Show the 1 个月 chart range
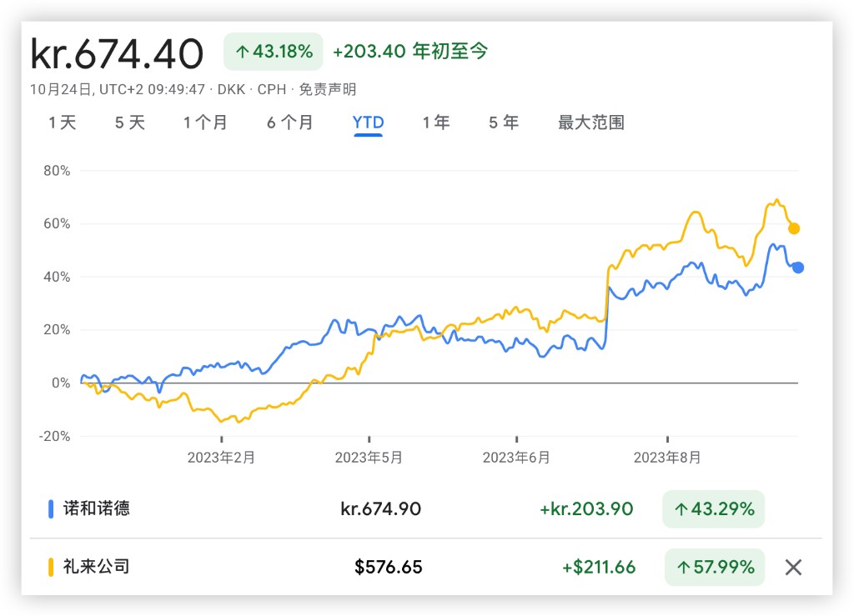 (205, 123)
